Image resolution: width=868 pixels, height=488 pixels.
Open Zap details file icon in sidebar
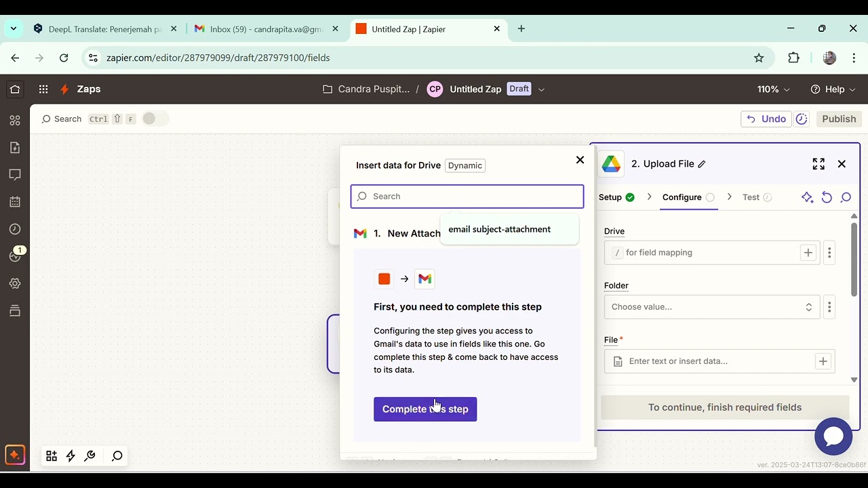(x=15, y=148)
